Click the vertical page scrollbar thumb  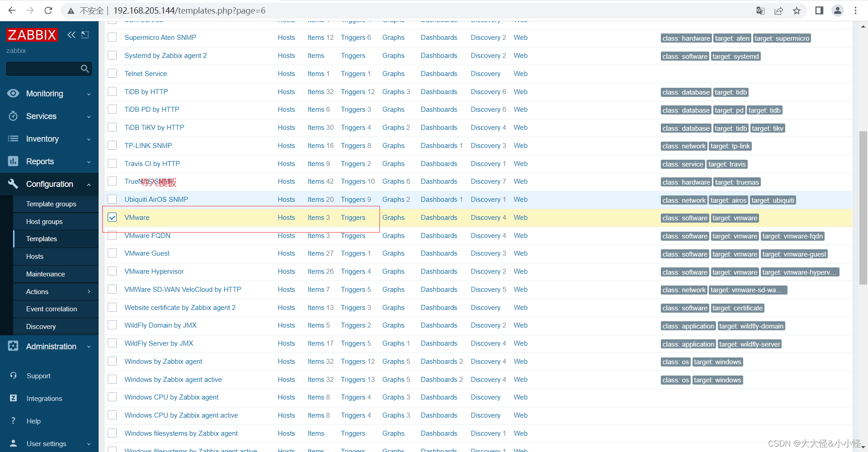click(x=863, y=207)
